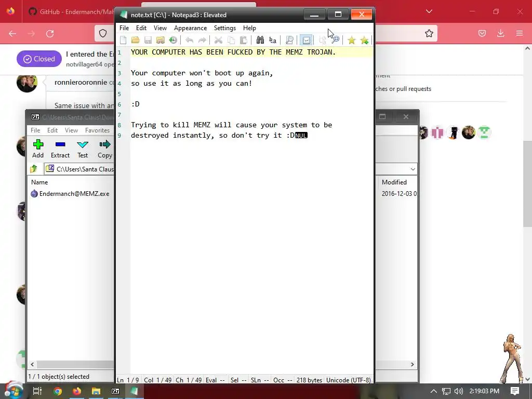Open the 7-Zip Favorites menu

point(97,130)
